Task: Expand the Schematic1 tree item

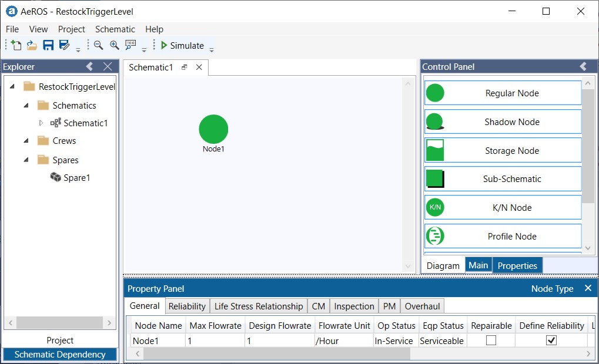Action: 42,123
